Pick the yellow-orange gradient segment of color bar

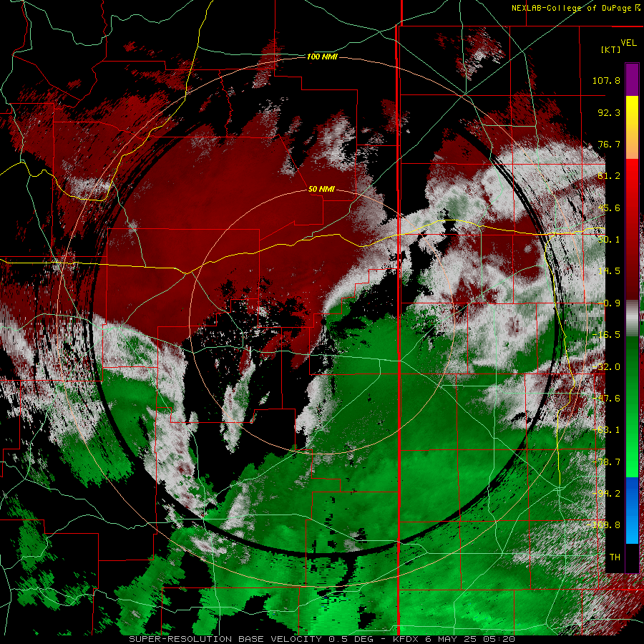632,127
